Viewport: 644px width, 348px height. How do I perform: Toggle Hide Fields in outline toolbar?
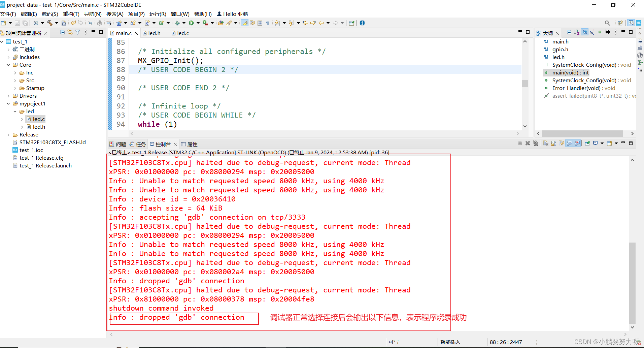coord(585,32)
